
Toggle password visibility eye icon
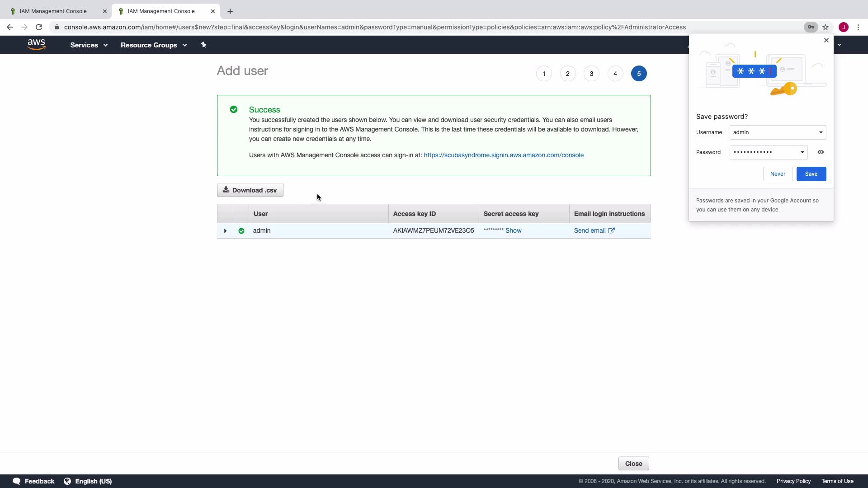821,152
